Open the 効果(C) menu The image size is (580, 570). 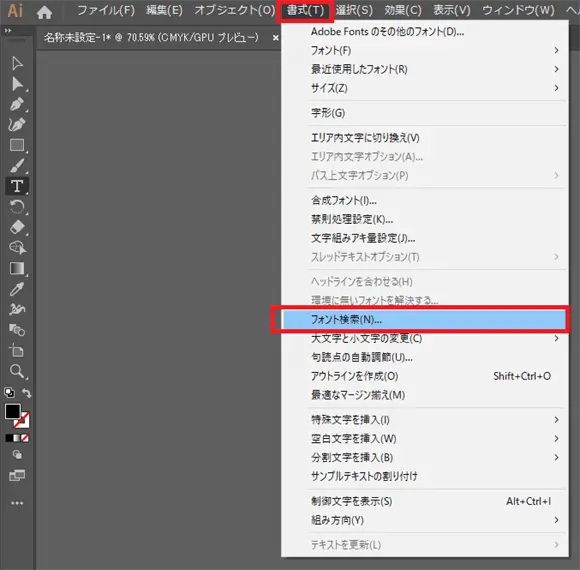point(403,10)
